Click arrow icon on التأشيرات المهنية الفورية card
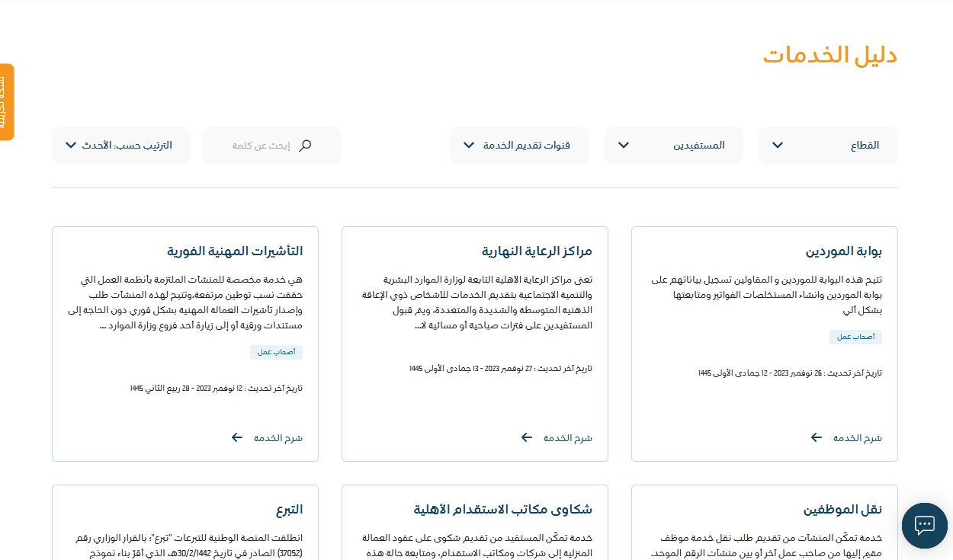The height and width of the screenshot is (560, 953). pos(237,437)
